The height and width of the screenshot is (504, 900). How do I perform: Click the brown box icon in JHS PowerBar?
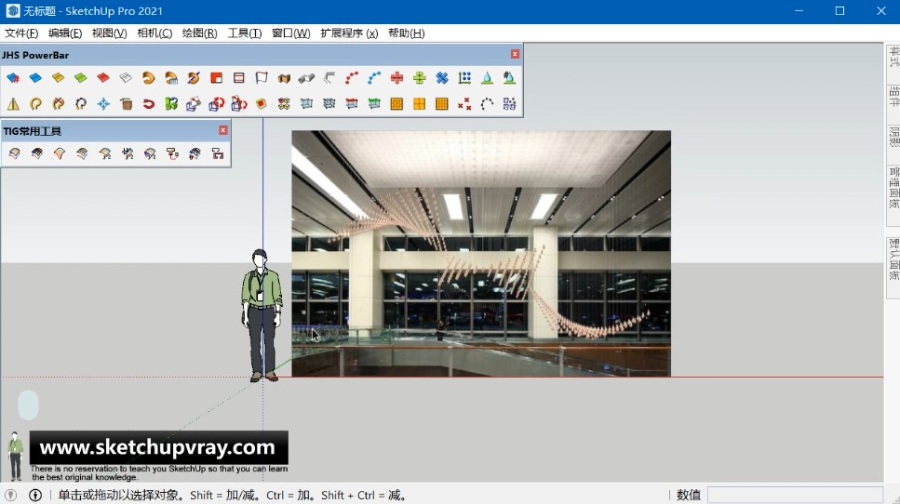click(x=126, y=104)
